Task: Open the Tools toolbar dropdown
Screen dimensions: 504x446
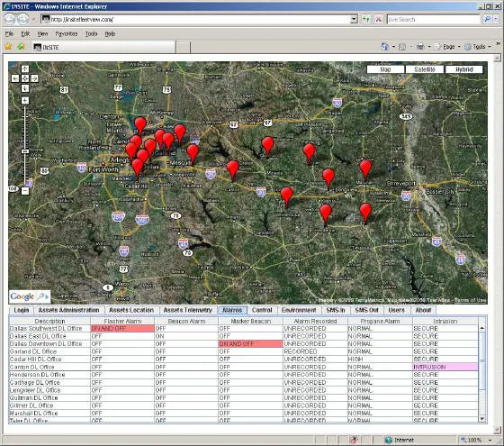Action: 478,47
